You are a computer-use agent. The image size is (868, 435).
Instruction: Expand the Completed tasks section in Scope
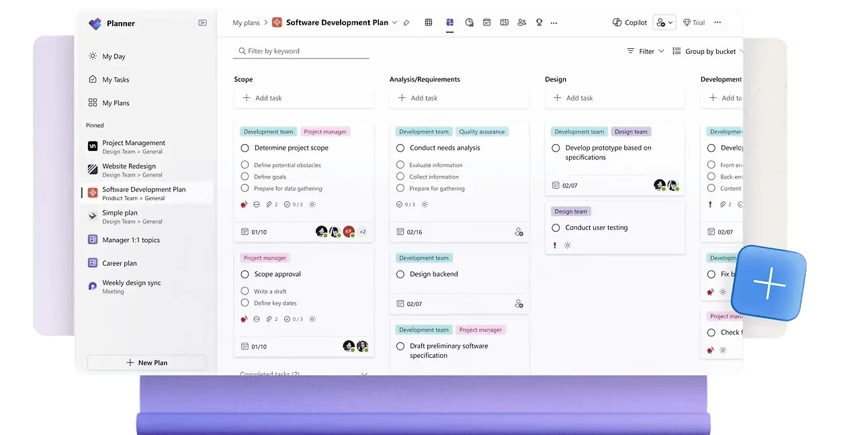click(x=364, y=375)
